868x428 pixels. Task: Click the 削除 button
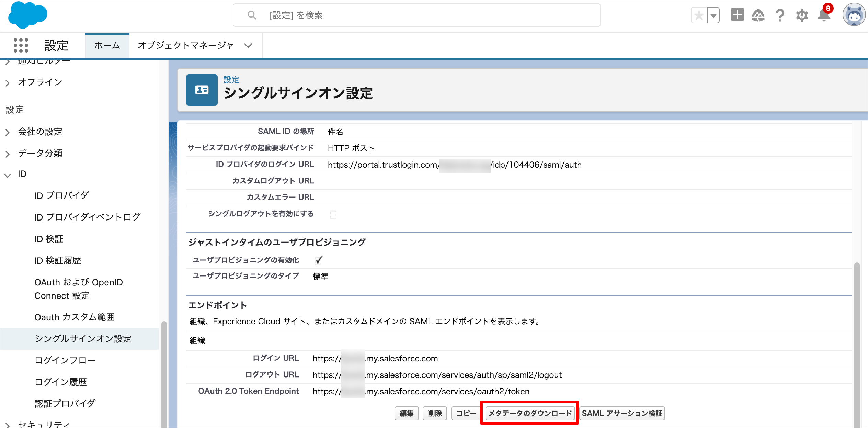coord(435,413)
